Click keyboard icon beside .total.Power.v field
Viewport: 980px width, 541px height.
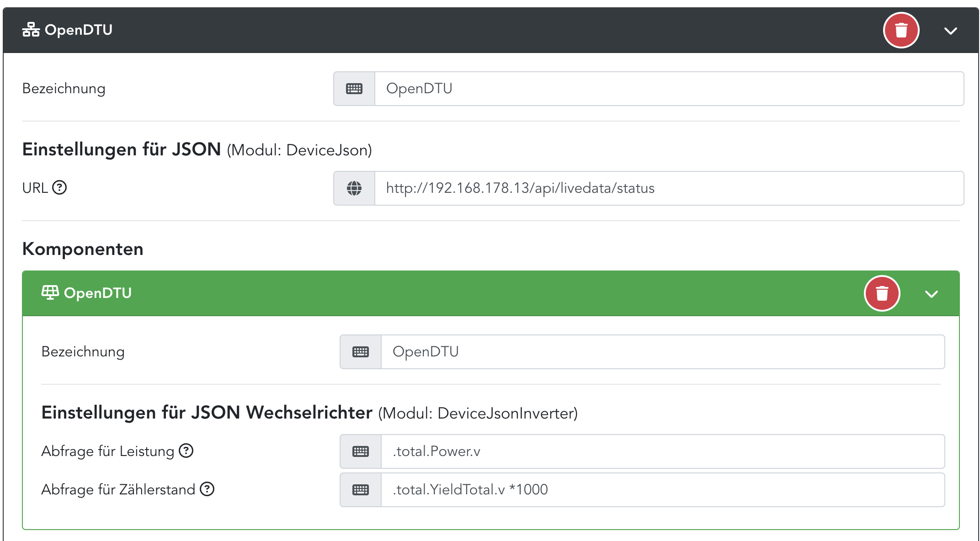(361, 451)
